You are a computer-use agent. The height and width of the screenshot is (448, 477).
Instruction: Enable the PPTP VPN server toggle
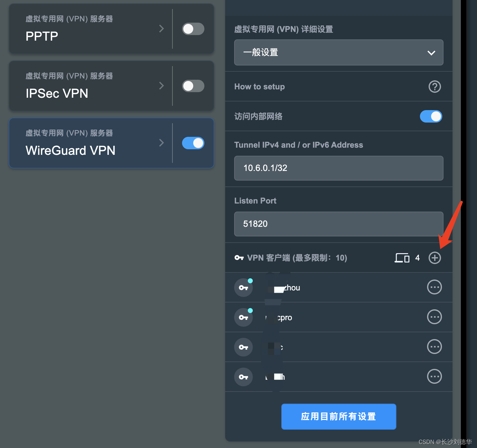click(193, 29)
